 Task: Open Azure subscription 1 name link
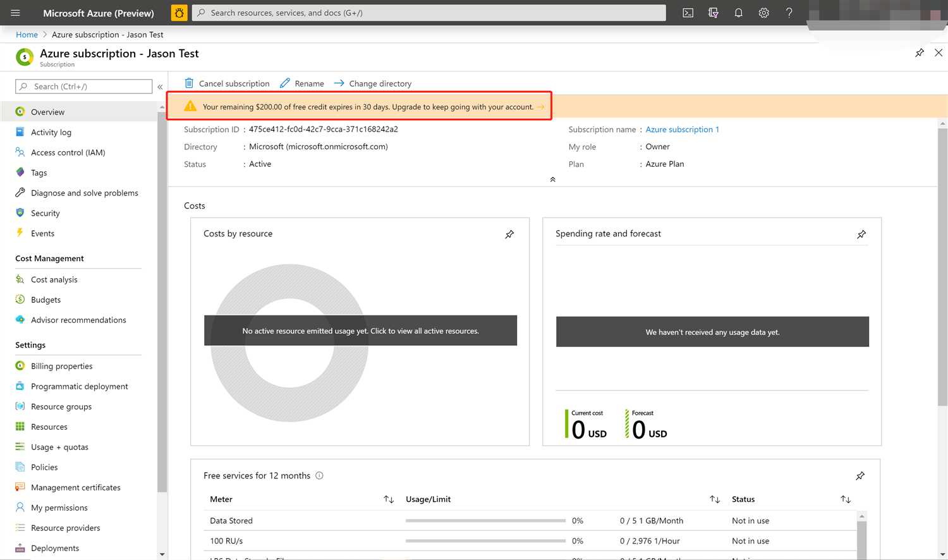[682, 130]
